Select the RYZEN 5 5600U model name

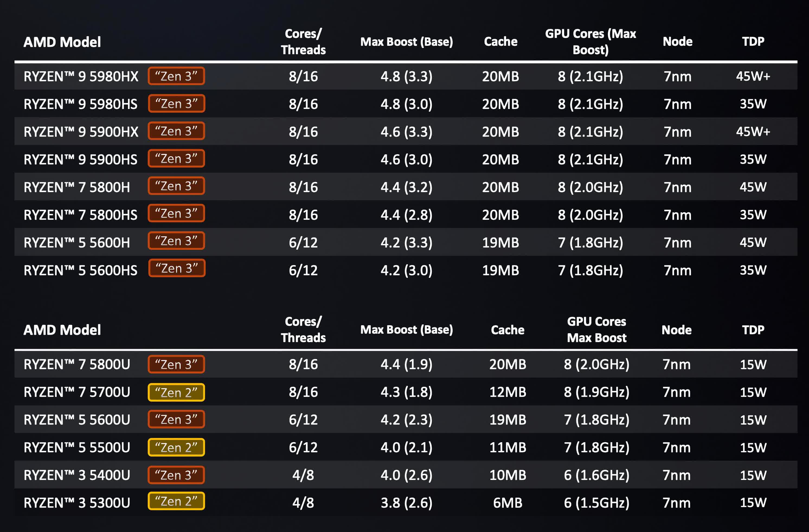77,420
